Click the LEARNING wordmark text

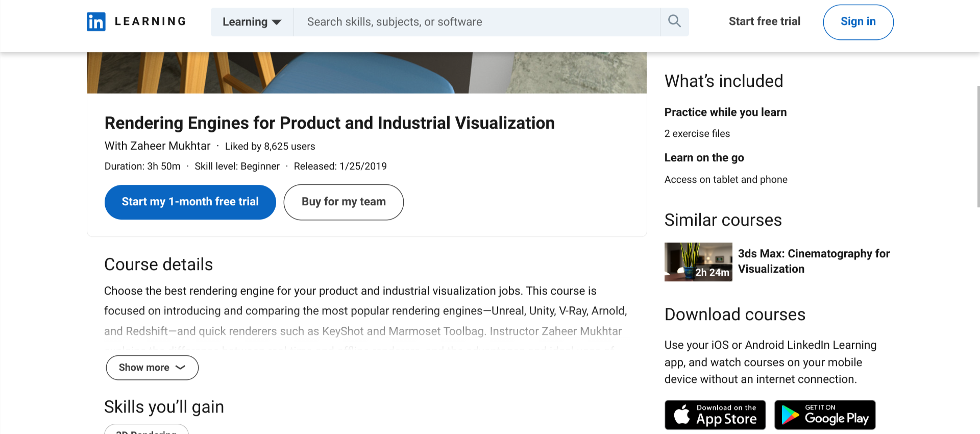coord(151,21)
